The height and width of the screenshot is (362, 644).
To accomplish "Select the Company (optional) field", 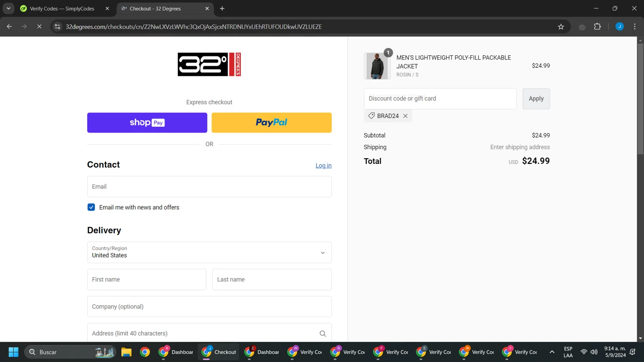I will [x=209, y=307].
